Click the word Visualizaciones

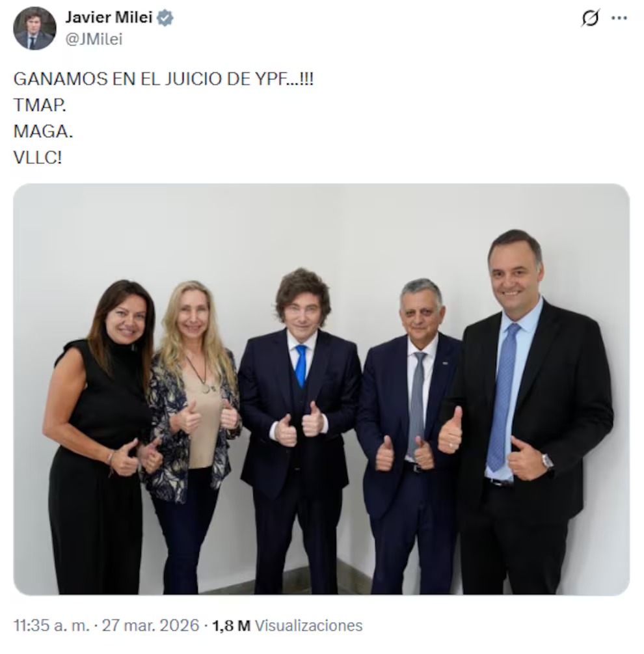pos(308,626)
